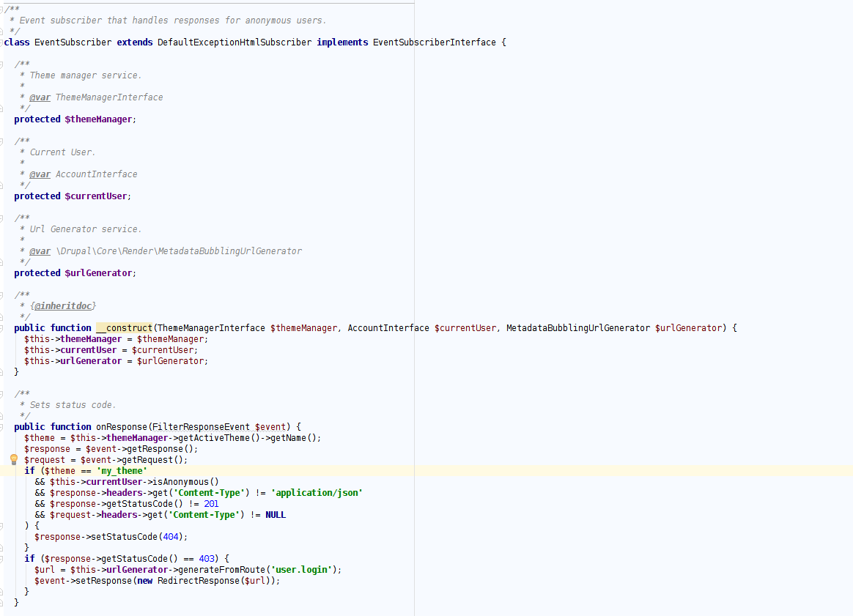Click the protected $urlGenerator property declaration
The height and width of the screenshot is (616, 853).
[x=75, y=273]
